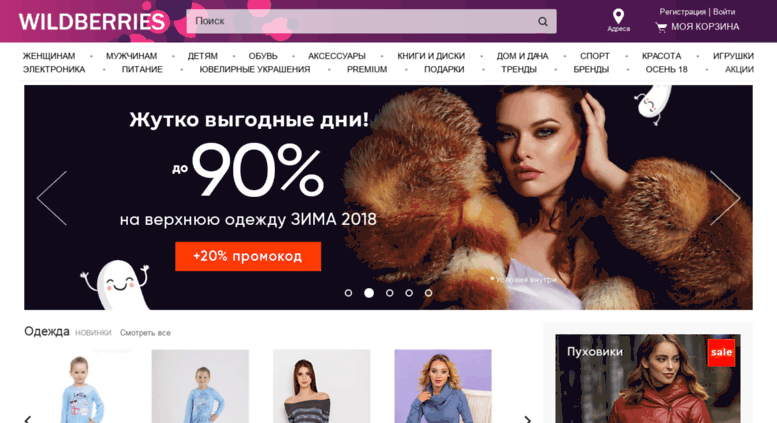Select the fifth banner slide dot
This screenshot has width=777, height=423.
(428, 293)
